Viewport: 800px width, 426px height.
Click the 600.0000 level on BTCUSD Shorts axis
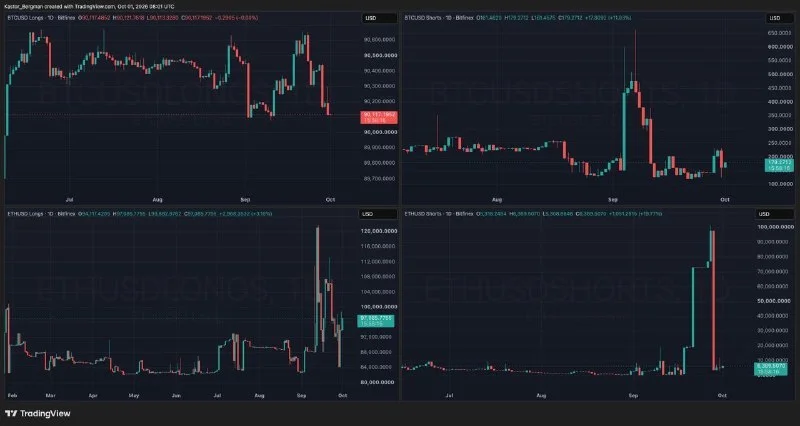click(781, 47)
